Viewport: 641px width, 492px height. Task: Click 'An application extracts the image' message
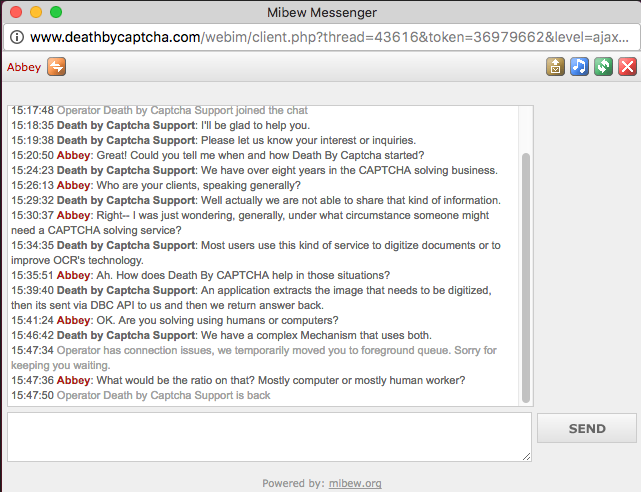pyautogui.click(x=251, y=297)
